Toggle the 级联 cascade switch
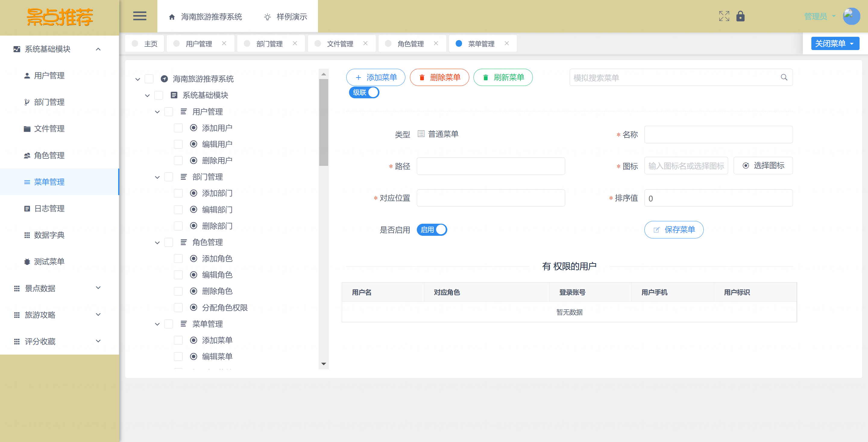The width and height of the screenshot is (868, 442). tap(364, 92)
